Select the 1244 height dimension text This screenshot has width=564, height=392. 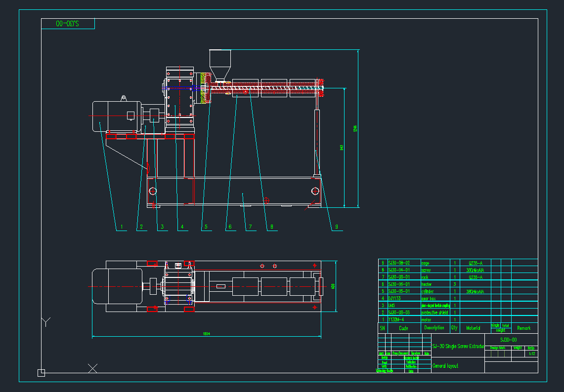[x=355, y=128]
